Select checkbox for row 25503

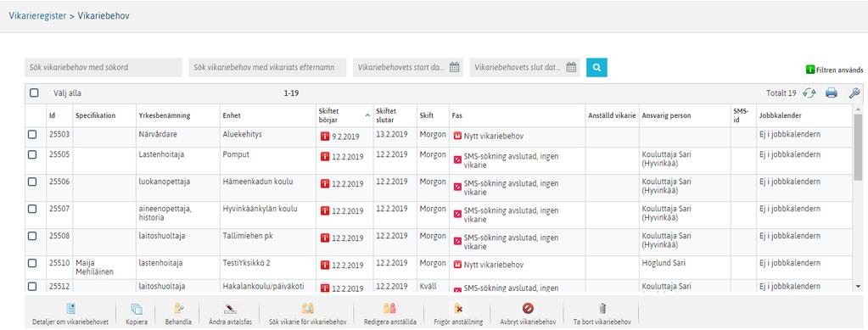pyautogui.click(x=32, y=135)
